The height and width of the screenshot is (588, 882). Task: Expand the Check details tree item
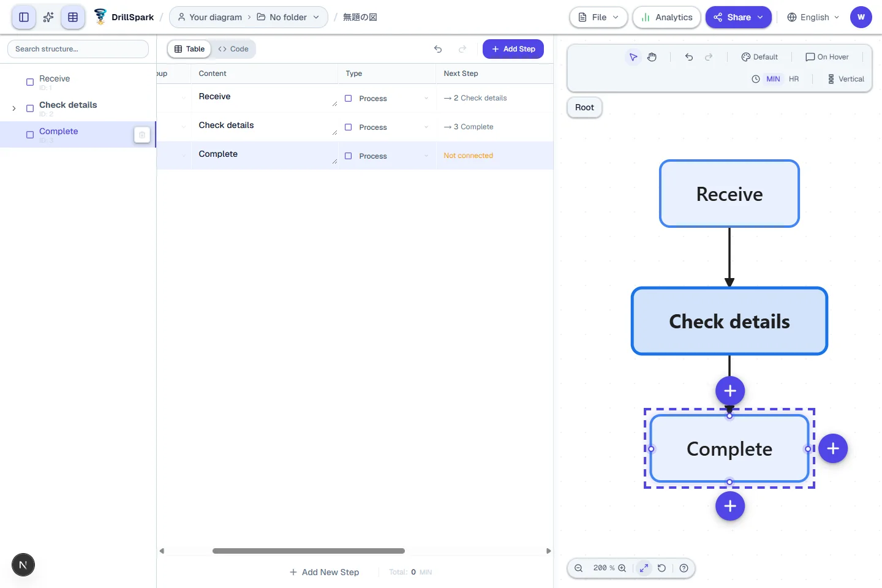tap(14, 108)
